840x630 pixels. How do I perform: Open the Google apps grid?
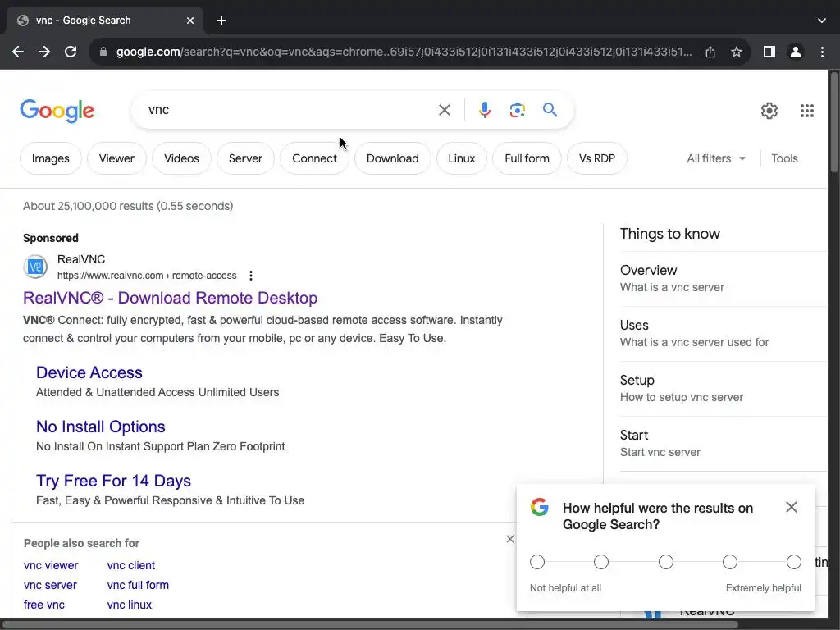[x=807, y=111]
